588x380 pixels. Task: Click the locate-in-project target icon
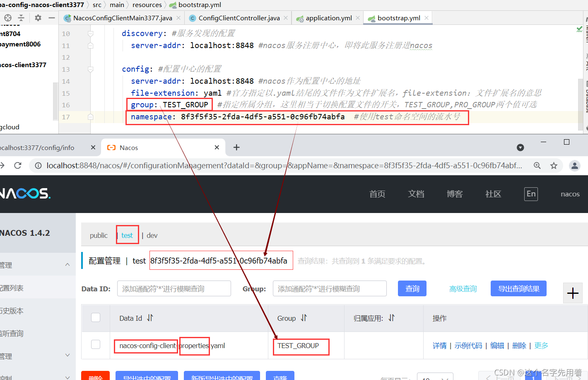click(x=8, y=18)
